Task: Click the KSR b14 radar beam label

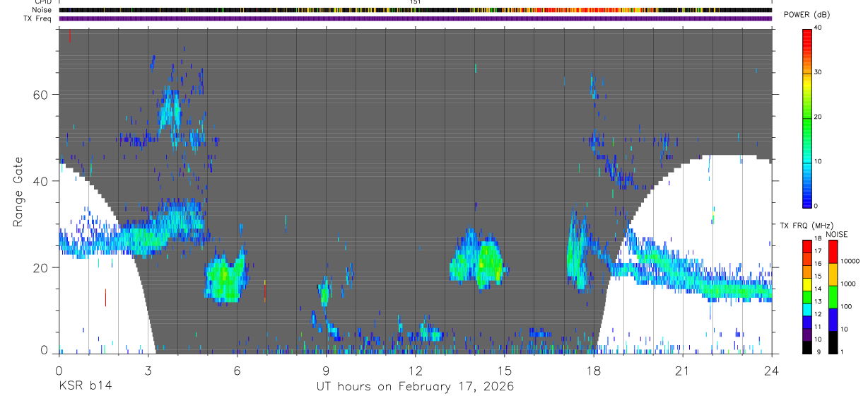Action: 85,386
